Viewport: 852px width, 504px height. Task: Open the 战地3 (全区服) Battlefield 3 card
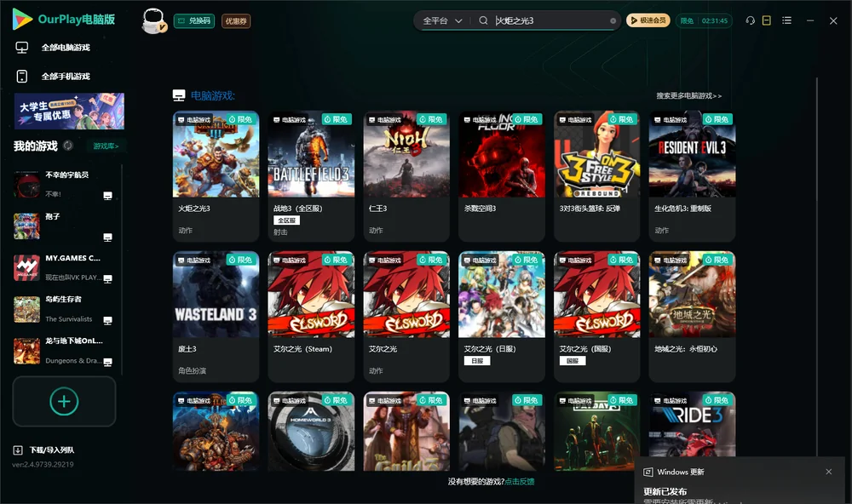[311, 176]
